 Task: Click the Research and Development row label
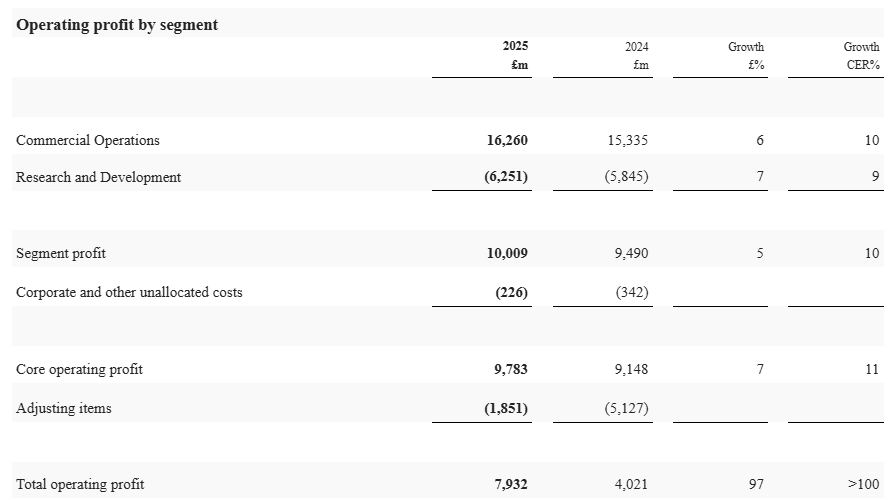point(99,177)
